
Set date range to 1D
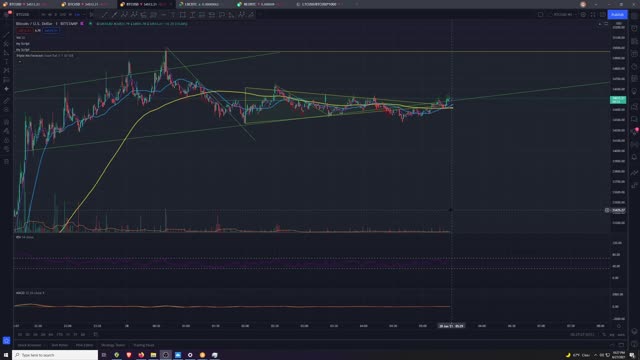point(20,335)
